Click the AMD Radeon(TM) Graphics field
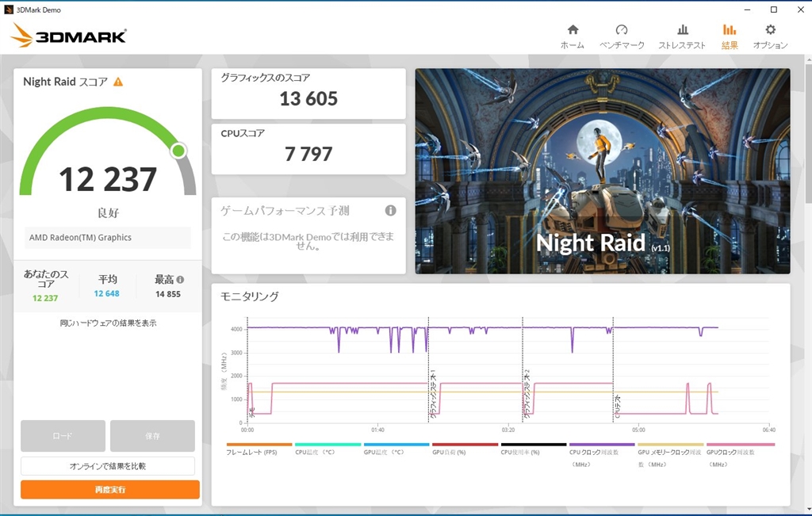This screenshot has width=812, height=516. point(108,238)
